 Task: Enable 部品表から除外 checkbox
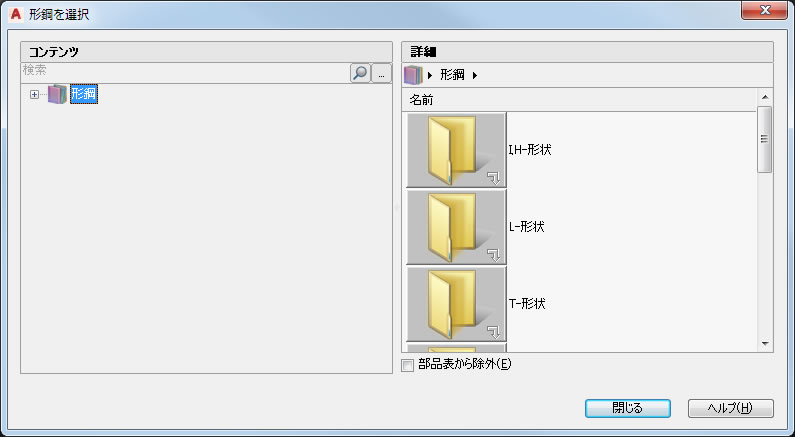pos(408,365)
